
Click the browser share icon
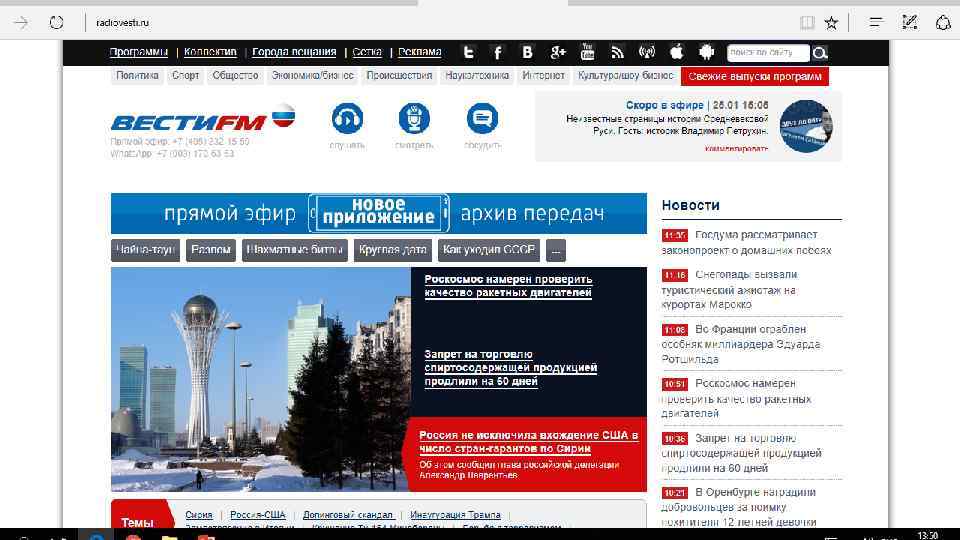[x=943, y=23]
